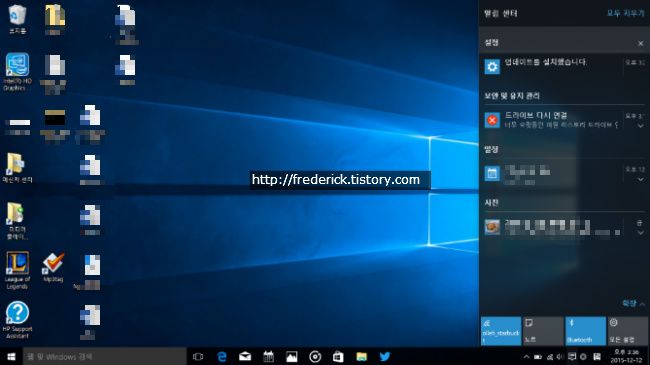Open the Mail app on the taskbar
The height and width of the screenshot is (365, 650).
point(245,357)
